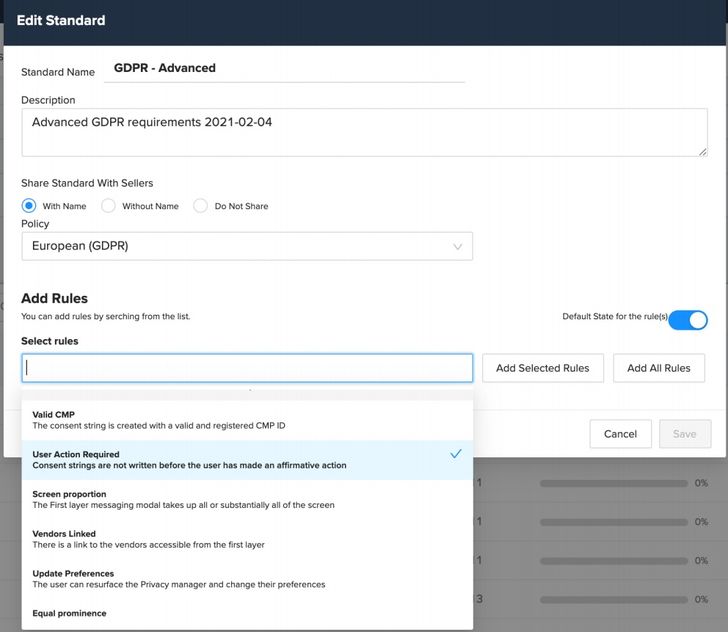The image size is (728, 632).
Task: Click the checkmark beside User Action Required
Action: click(x=456, y=454)
